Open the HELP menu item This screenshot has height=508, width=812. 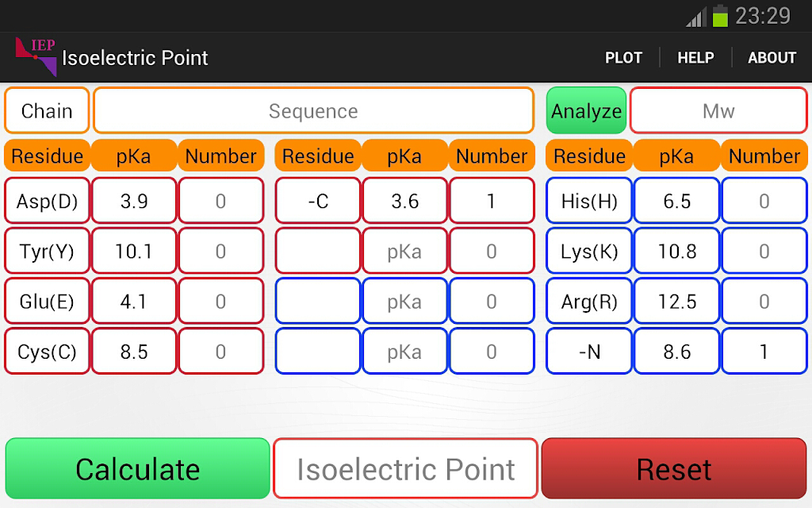(695, 57)
